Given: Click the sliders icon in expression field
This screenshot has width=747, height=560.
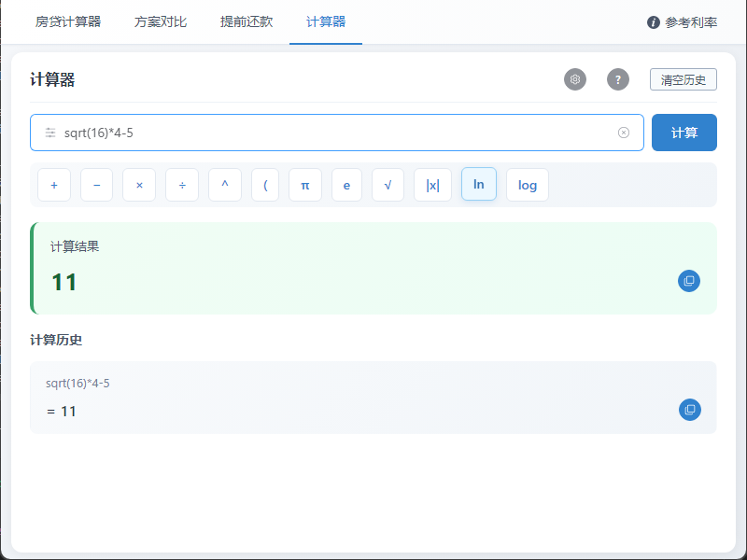Looking at the screenshot, I should pos(50,133).
